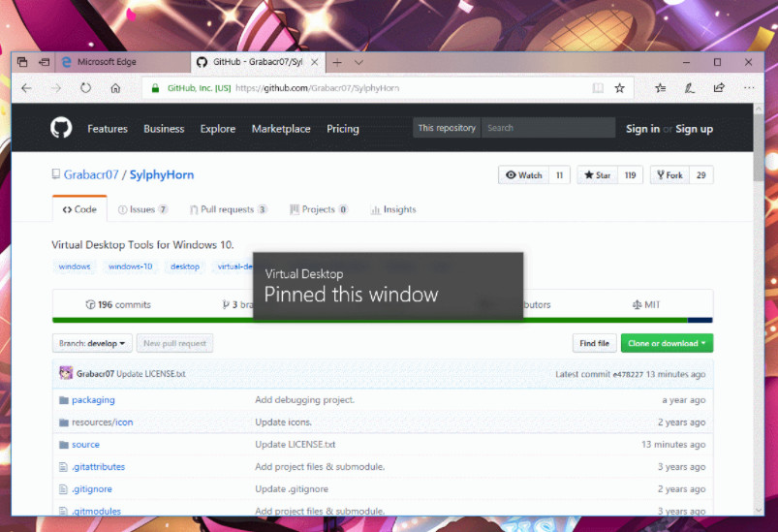
Task: Click the stargazers count 119
Action: (630, 174)
